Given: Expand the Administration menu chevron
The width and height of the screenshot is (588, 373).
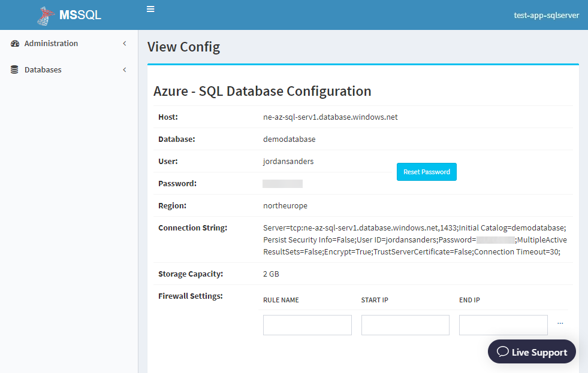Looking at the screenshot, I should pos(125,44).
